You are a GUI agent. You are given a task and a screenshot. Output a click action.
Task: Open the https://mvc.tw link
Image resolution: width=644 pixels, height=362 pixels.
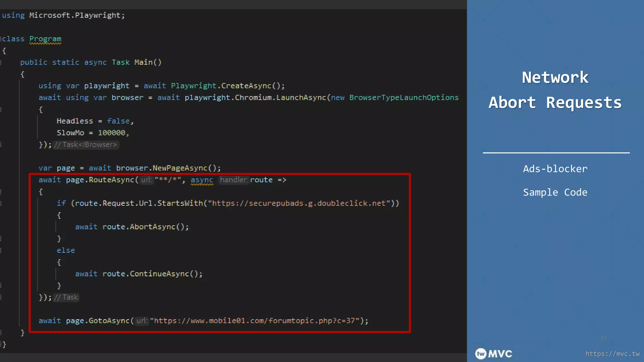pyautogui.click(x=612, y=354)
